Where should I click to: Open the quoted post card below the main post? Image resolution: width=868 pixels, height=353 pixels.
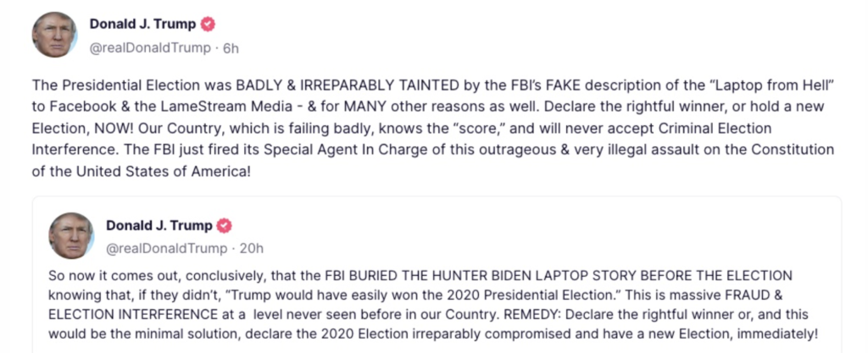coord(437,274)
